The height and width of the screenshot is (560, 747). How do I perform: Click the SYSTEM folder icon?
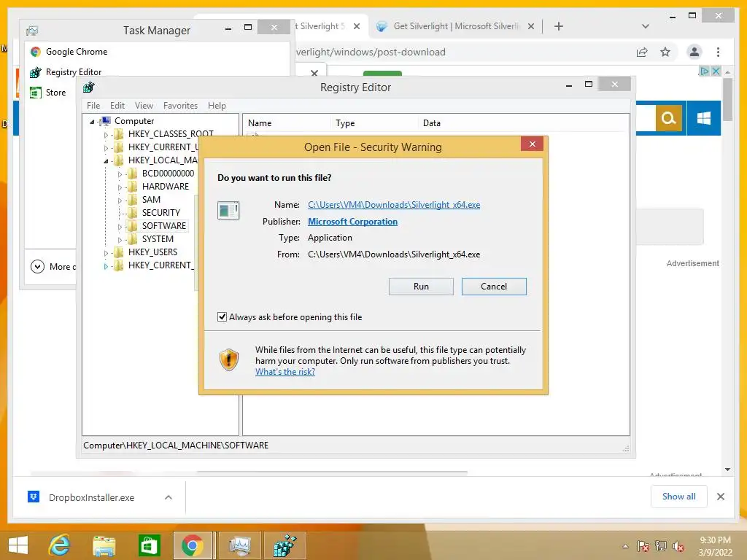[x=133, y=238]
